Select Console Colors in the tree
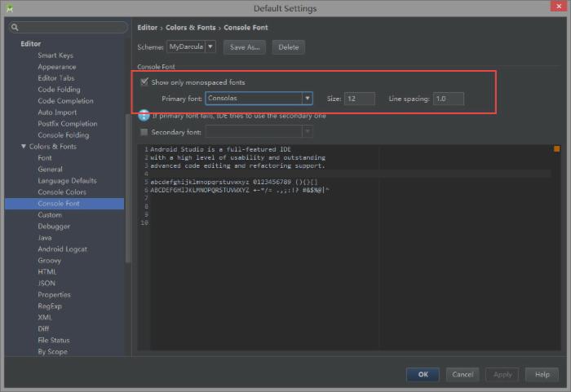 61,192
